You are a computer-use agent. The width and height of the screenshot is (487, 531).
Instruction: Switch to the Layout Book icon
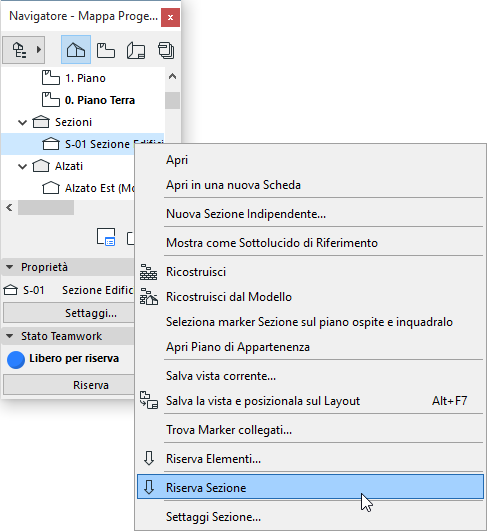pyautogui.click(x=136, y=51)
